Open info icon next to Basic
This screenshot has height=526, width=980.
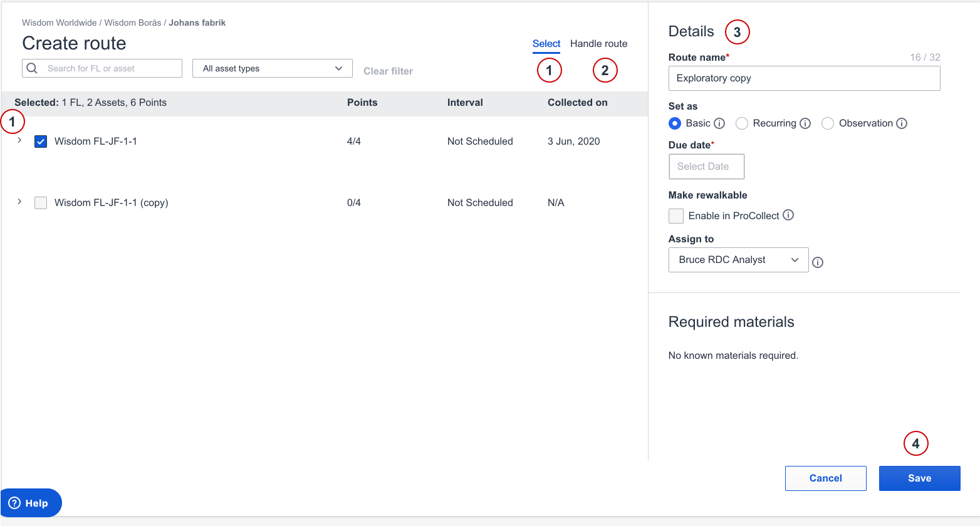point(719,123)
